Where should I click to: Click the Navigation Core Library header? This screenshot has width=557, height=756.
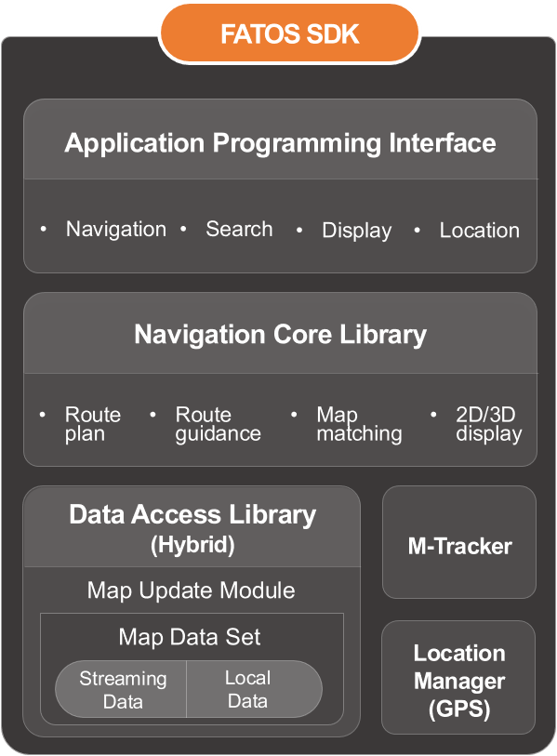click(280, 335)
